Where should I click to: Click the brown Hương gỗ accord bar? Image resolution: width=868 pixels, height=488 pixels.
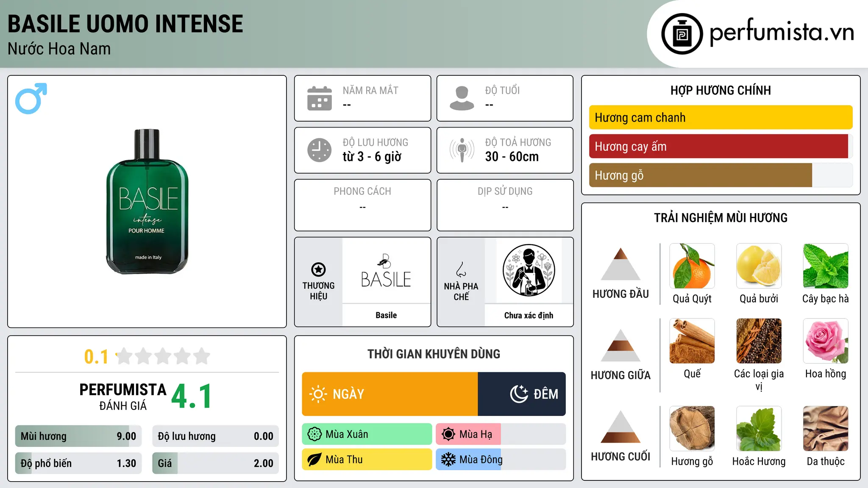[x=721, y=175]
